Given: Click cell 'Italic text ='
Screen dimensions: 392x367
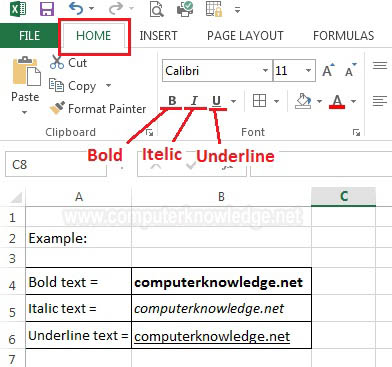Looking at the screenshot, I should (79, 308).
